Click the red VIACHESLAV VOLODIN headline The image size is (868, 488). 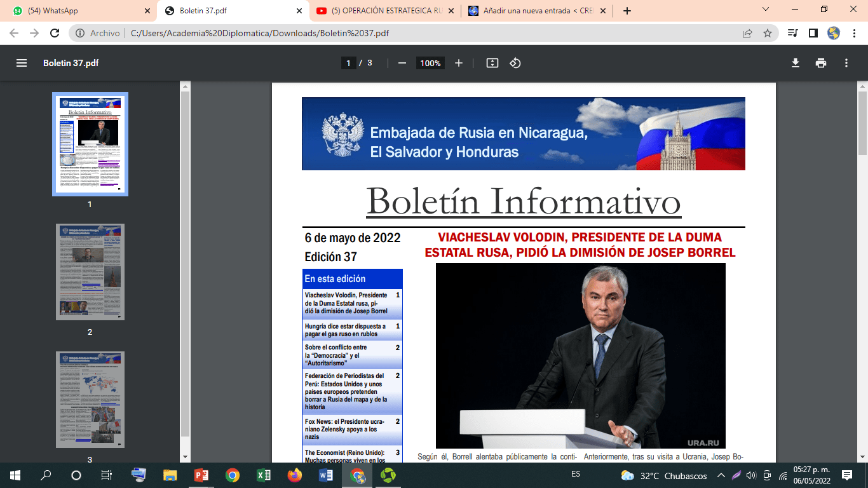[580, 245]
